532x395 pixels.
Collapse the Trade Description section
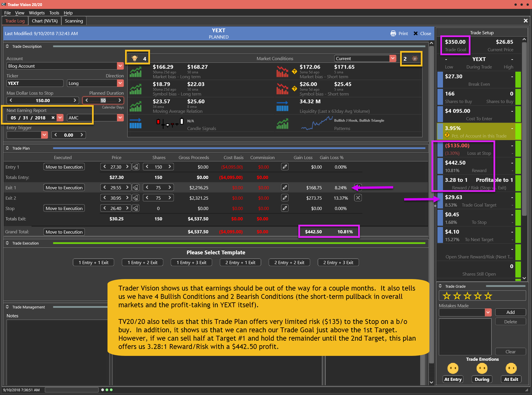(7, 46)
